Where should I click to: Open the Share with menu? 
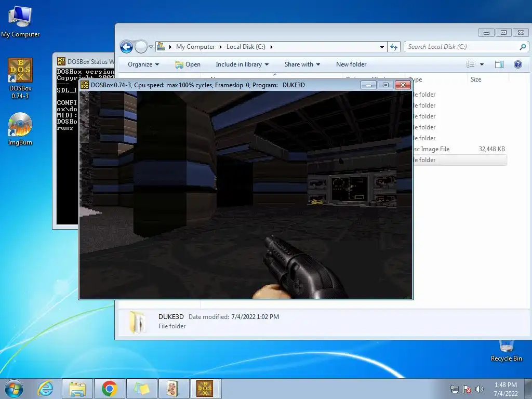coord(302,64)
